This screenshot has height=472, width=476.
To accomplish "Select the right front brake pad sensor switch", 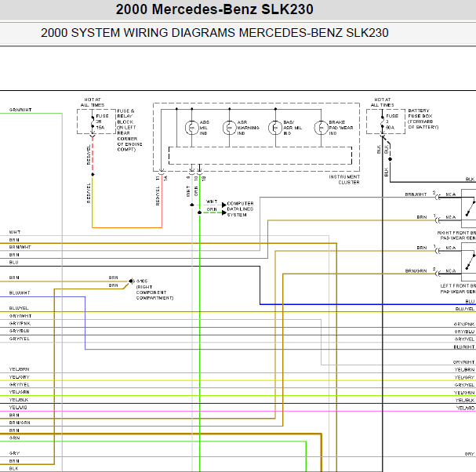I will [471, 209].
